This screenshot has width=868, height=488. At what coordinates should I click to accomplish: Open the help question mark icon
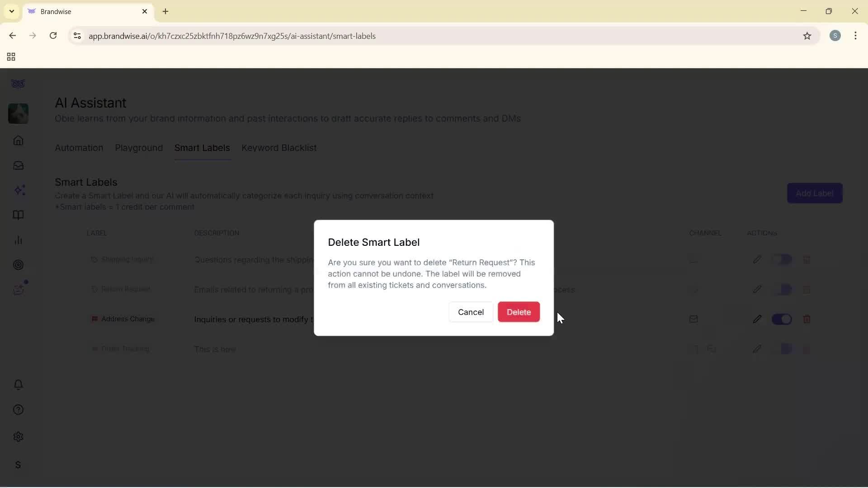click(x=18, y=409)
